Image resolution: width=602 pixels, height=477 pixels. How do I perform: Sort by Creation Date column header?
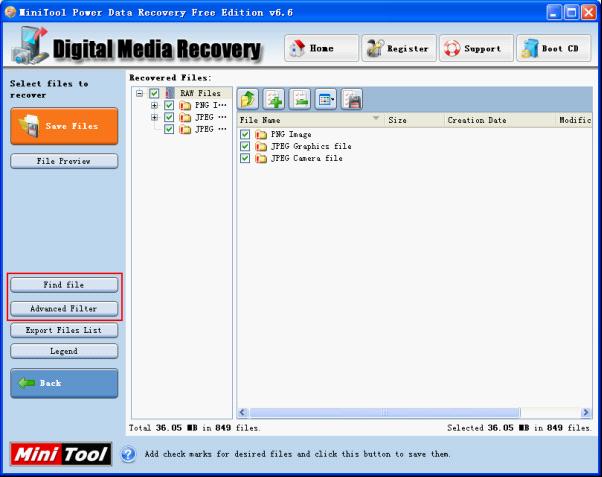coord(499,120)
